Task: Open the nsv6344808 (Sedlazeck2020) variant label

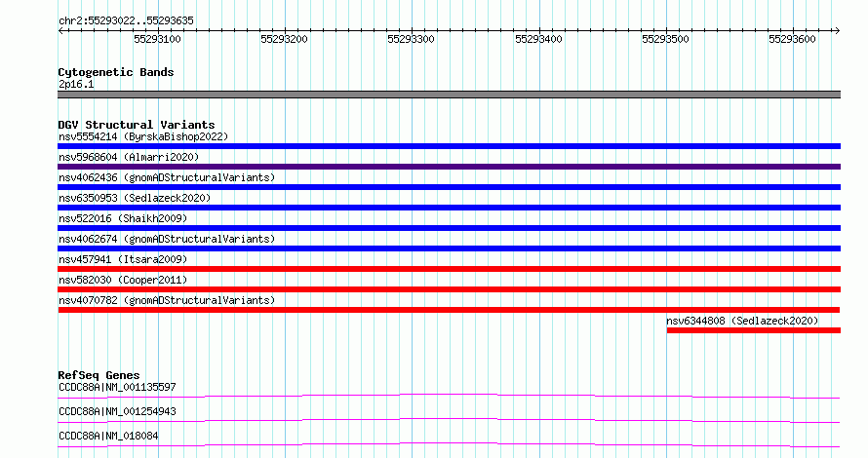Action: [742, 321]
